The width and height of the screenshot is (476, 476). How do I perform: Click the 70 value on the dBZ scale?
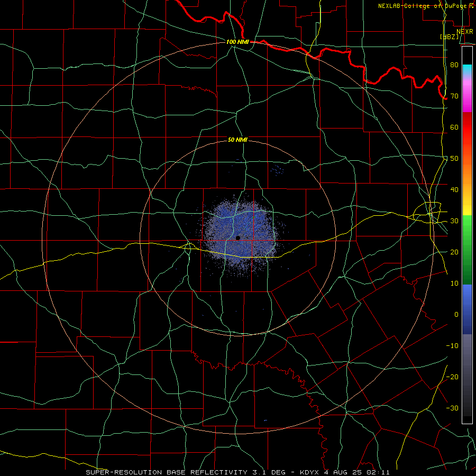point(454,96)
